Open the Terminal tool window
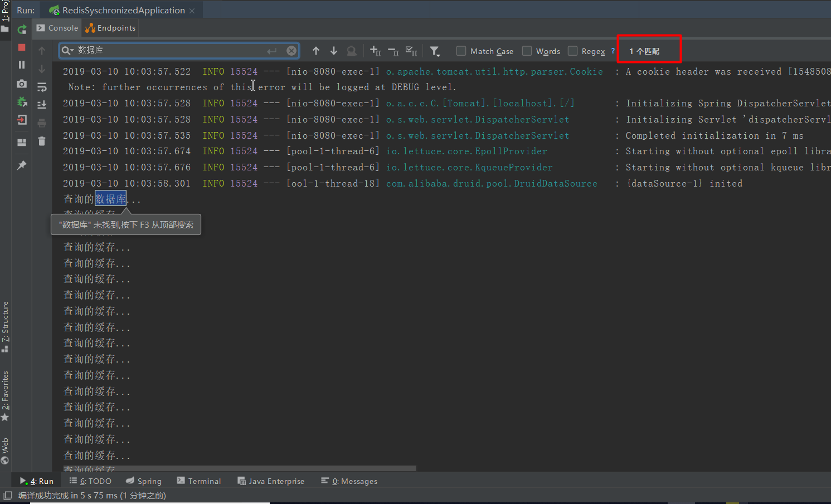The width and height of the screenshot is (831, 504). point(199,481)
